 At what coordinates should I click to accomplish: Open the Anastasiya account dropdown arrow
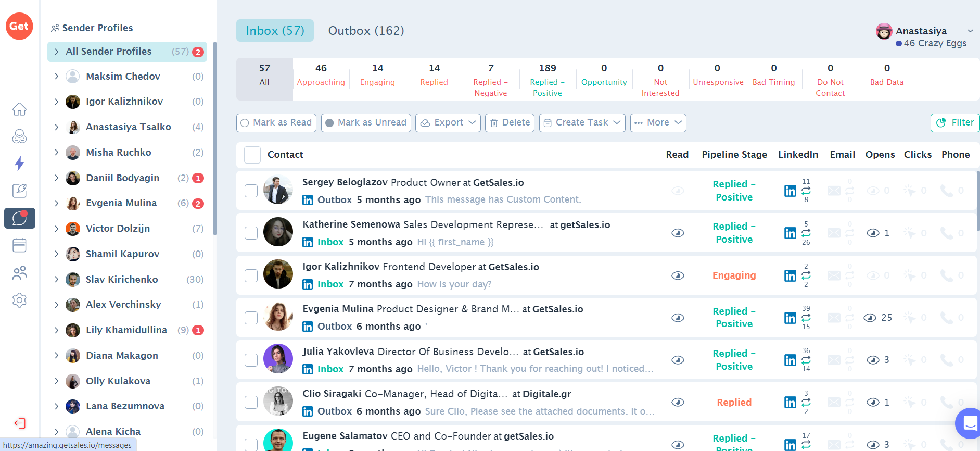970,31
